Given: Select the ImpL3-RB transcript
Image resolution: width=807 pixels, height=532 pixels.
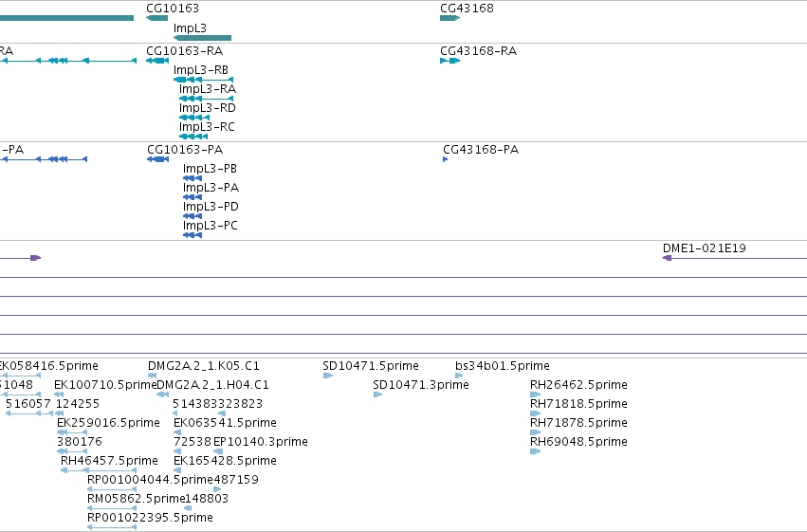Looking at the screenshot, I should click(203, 80).
